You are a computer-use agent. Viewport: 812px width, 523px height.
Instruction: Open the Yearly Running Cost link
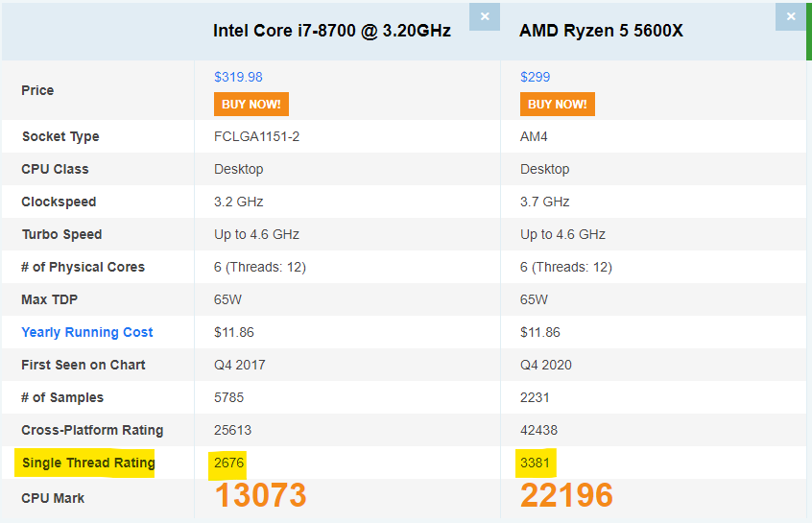(87, 332)
